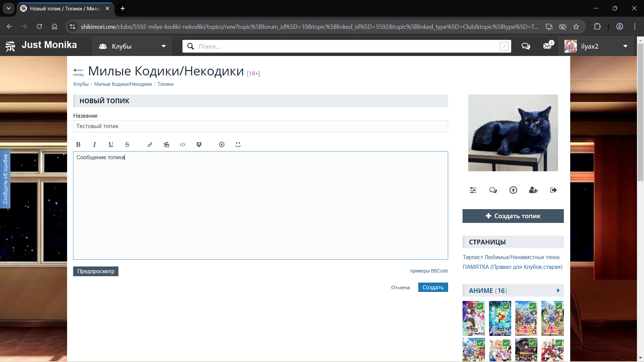Insert a link using the chain icon
Viewport: 644px width, 362px height.
coord(150,144)
